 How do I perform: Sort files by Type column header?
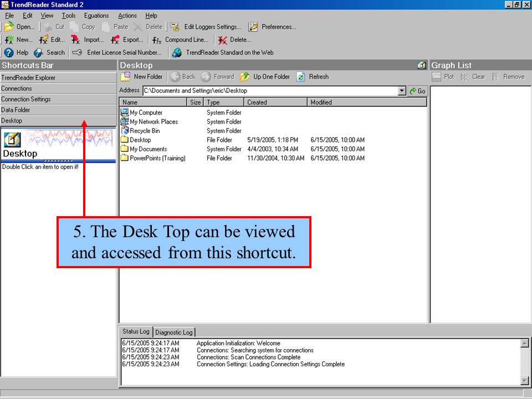coord(223,103)
